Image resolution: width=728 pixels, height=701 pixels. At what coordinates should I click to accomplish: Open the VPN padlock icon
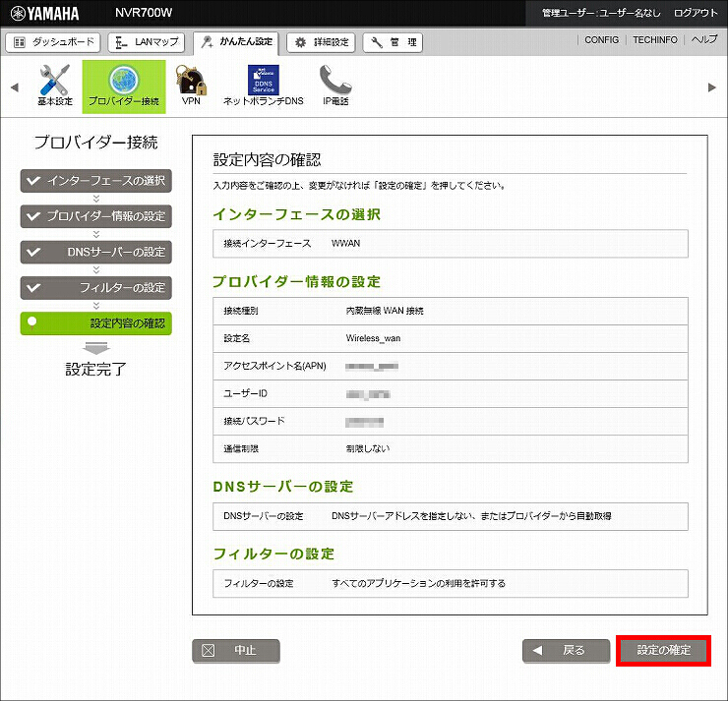191,86
